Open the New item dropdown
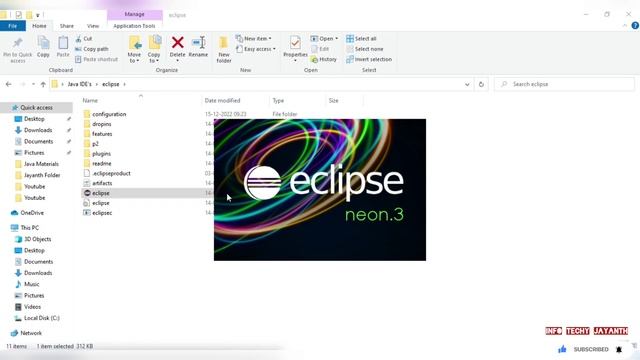The height and width of the screenshot is (360, 640). [253, 38]
